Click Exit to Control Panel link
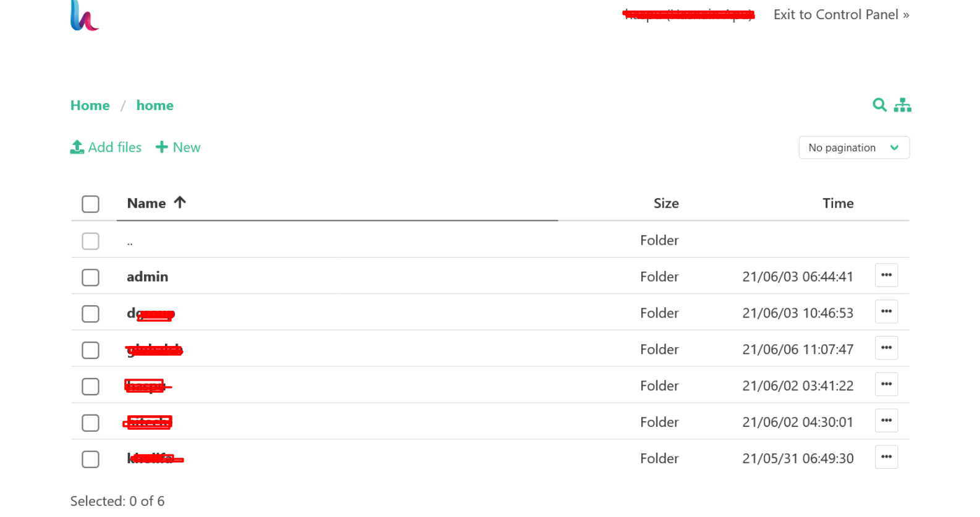Screen dimensions: 980x517 [840, 15]
